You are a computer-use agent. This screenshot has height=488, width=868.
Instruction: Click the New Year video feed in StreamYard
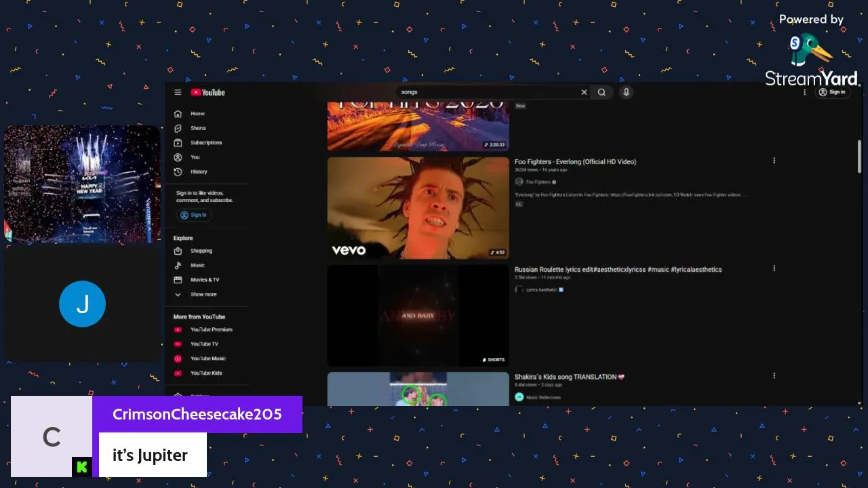82,184
